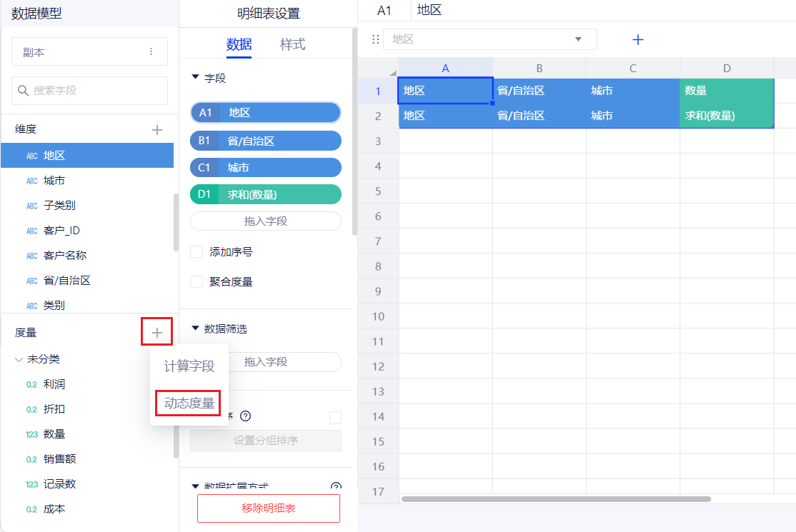Click the plus icon beside 度量
This screenshot has width=796, height=532.
point(157,332)
